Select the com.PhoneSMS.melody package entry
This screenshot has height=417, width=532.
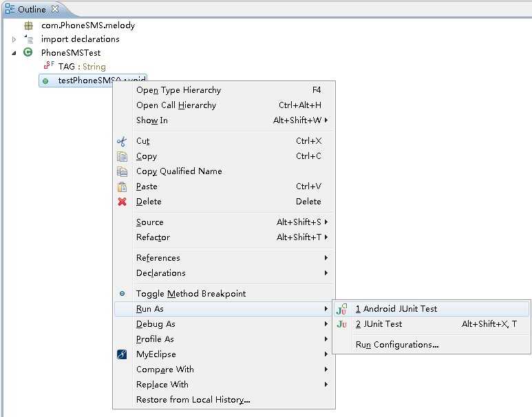click(88, 25)
